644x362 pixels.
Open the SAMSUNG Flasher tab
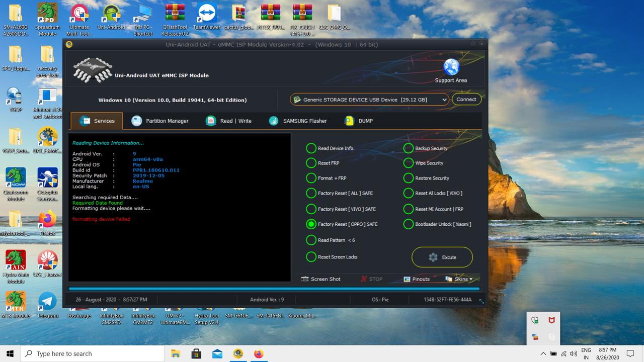tap(298, 121)
